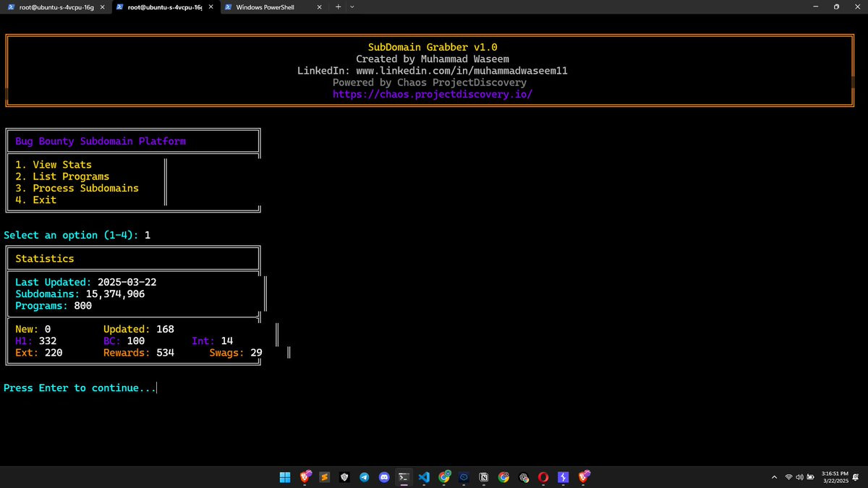Click the 'Select an option (1-4): 1' prompt
This screenshot has height=488, width=868.
click(77, 235)
